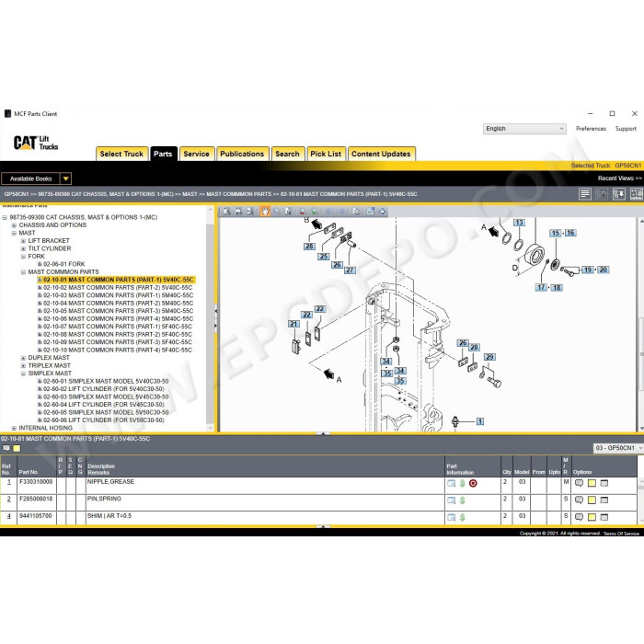644x644 pixels.
Task: Select 02-06-01 FORK in the tree
Action: (64, 264)
